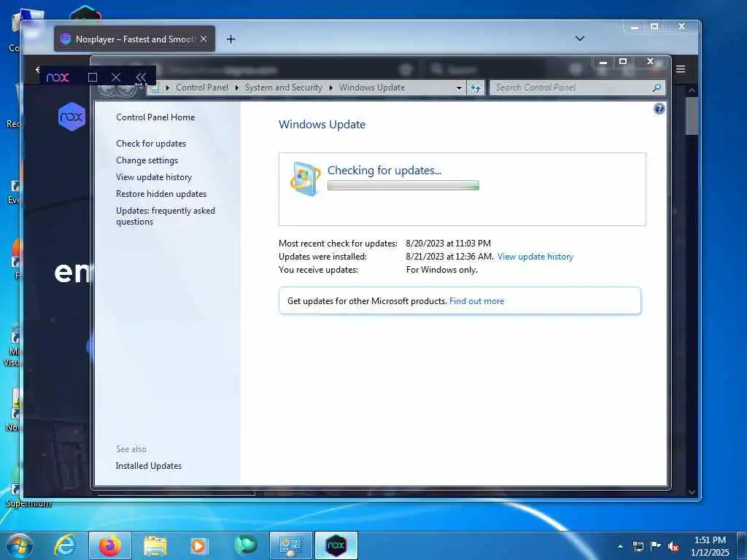Open Updates frequently asked questions link
This screenshot has height=560, width=747.
point(166,216)
